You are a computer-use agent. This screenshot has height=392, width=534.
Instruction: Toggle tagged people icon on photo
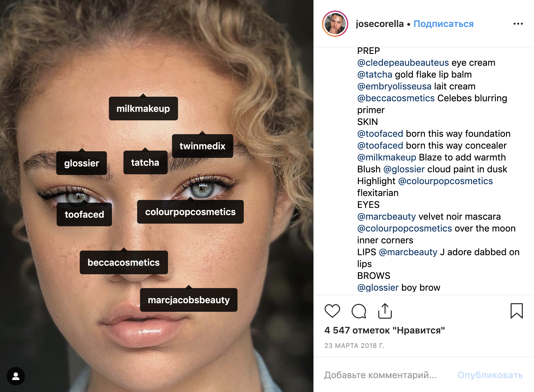pos(16,376)
